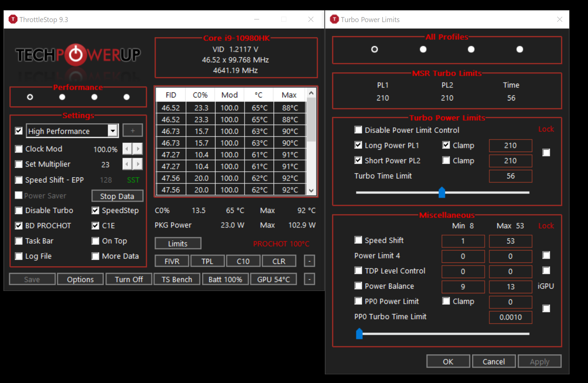This screenshot has height=383, width=588.
Task: Open Options in ThrottleStop
Action: coord(80,279)
